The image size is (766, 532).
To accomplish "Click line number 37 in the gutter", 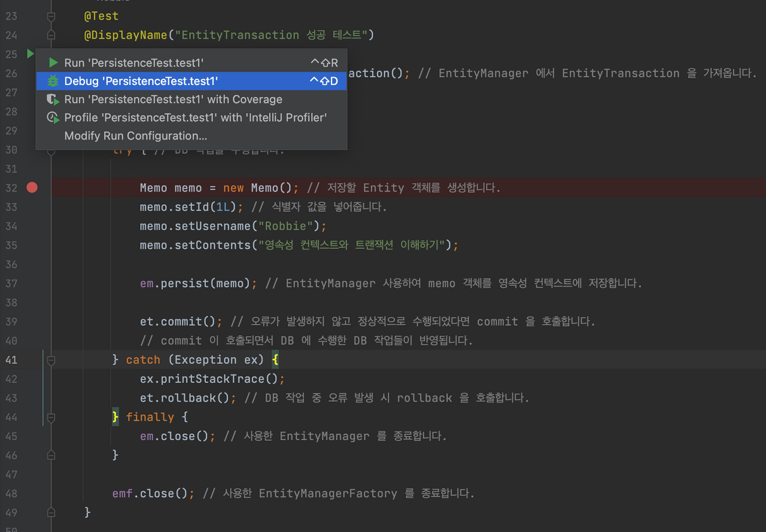I will [x=12, y=283].
